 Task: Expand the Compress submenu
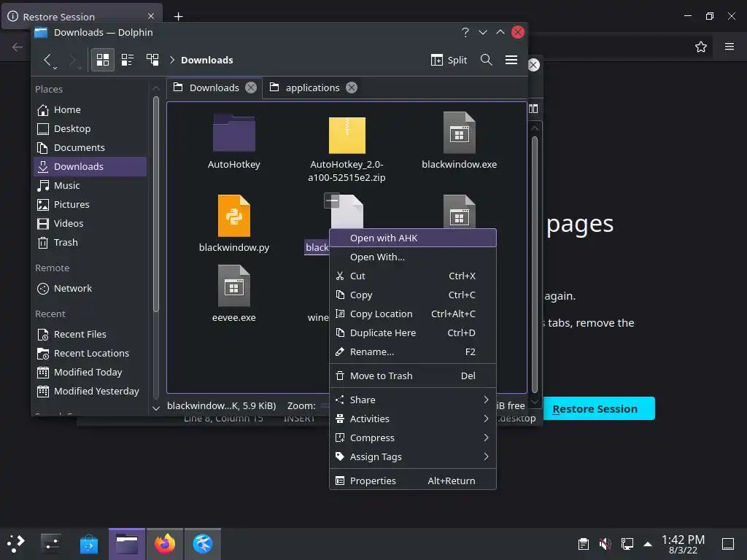tap(413, 438)
